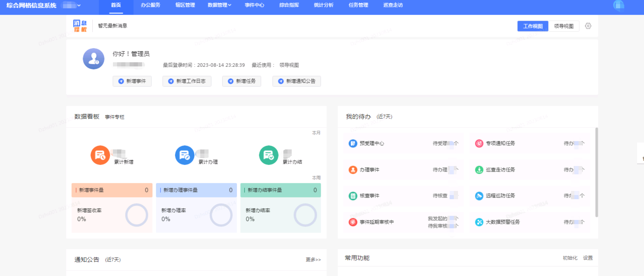Click the 事件延期审核中 red icon
Screen dimensions: 644x276
tap(353, 222)
